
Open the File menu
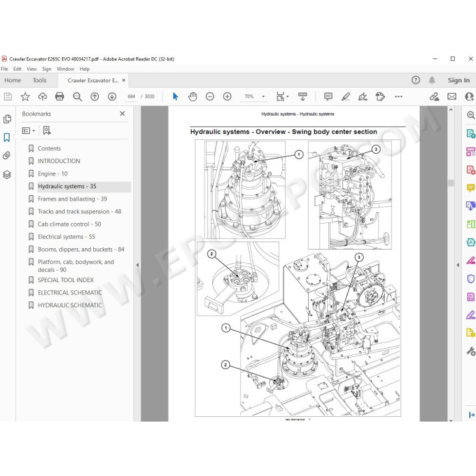(x=5, y=69)
